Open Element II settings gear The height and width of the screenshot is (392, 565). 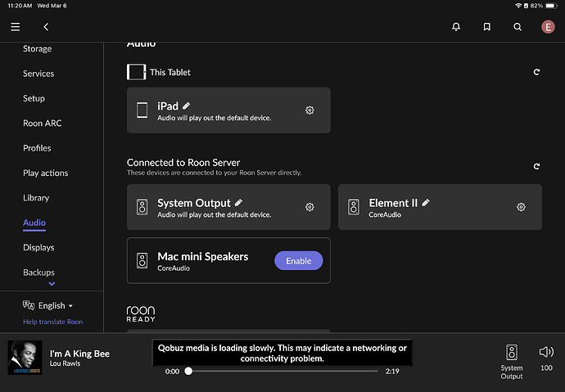[x=521, y=207]
